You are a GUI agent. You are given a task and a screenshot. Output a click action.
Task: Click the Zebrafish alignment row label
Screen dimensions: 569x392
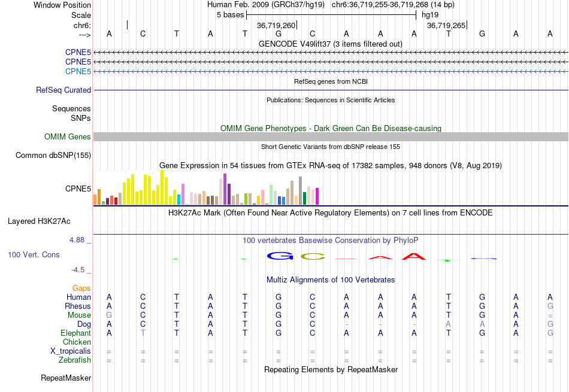(x=75, y=360)
